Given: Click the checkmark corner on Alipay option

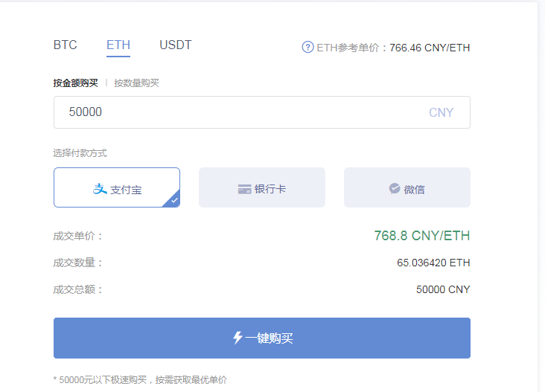Looking at the screenshot, I should coord(173,199).
